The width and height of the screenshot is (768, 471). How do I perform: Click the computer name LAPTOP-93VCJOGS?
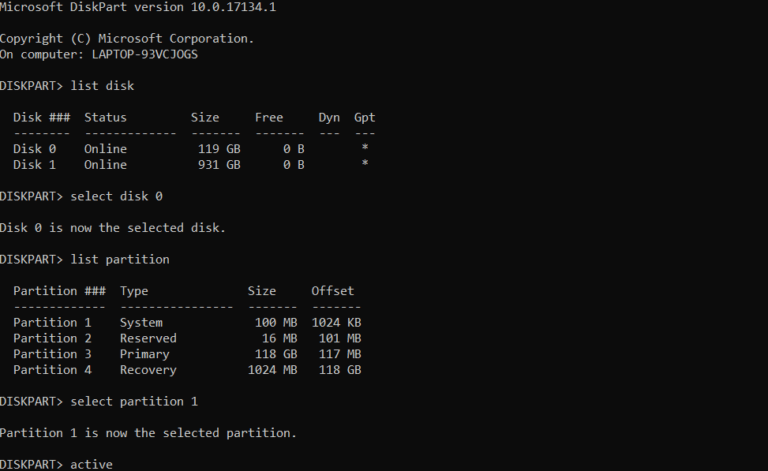tap(145, 54)
